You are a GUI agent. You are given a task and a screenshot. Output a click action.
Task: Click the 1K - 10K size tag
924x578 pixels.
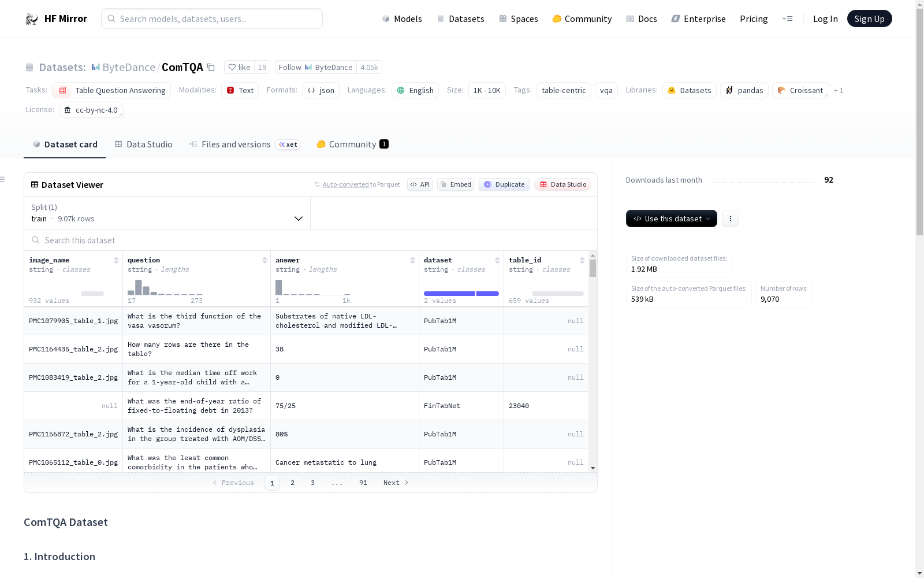tap(487, 90)
